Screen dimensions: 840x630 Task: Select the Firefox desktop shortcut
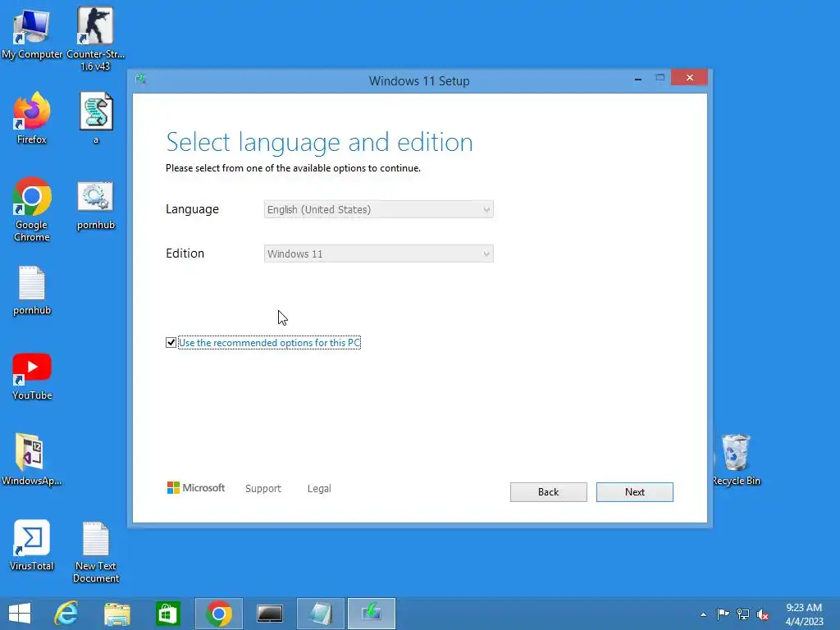click(32, 118)
